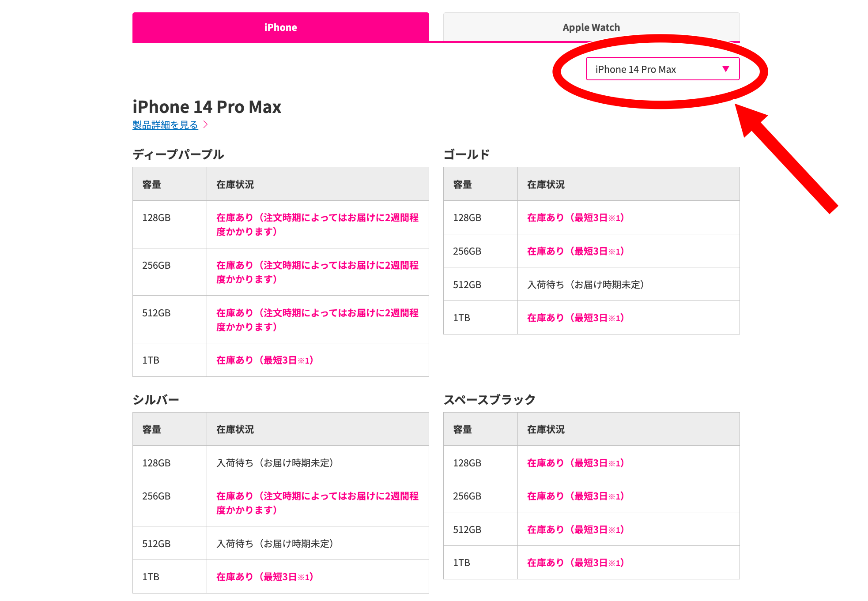This screenshot has height=601, width=868.
Task: Open the 製品詳細を見る link
Action: (165, 125)
